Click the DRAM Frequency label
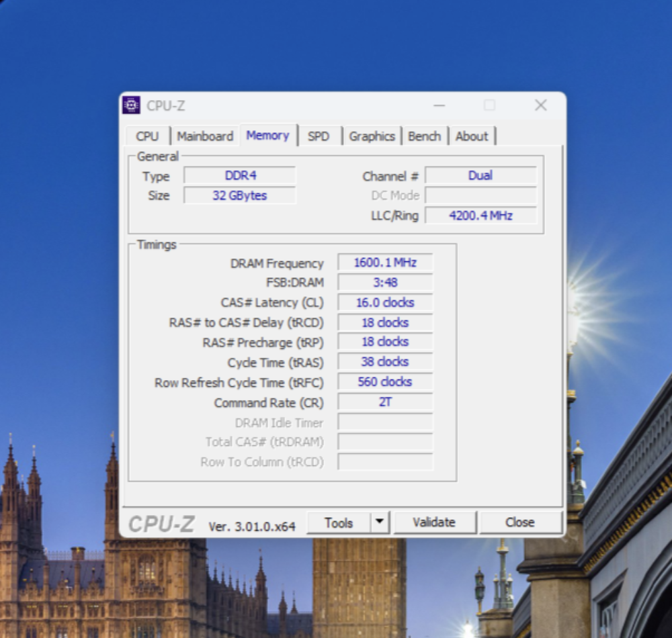672x638 pixels. point(277,263)
